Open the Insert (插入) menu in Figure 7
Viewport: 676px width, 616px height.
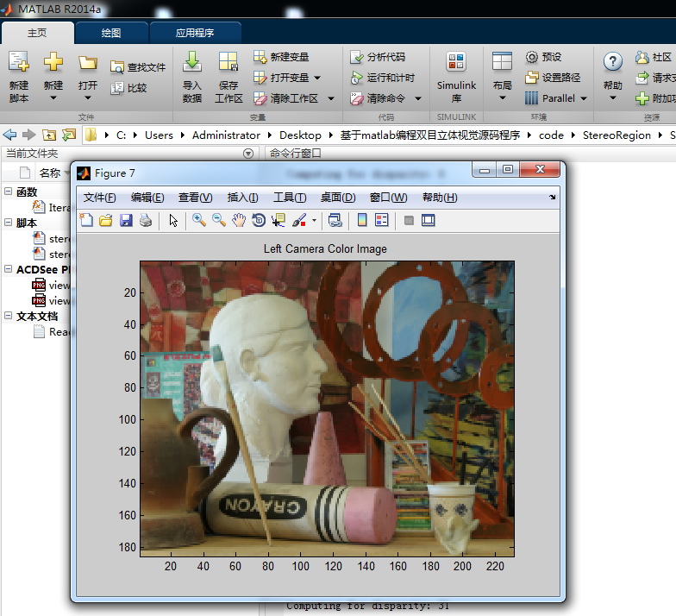click(x=243, y=198)
